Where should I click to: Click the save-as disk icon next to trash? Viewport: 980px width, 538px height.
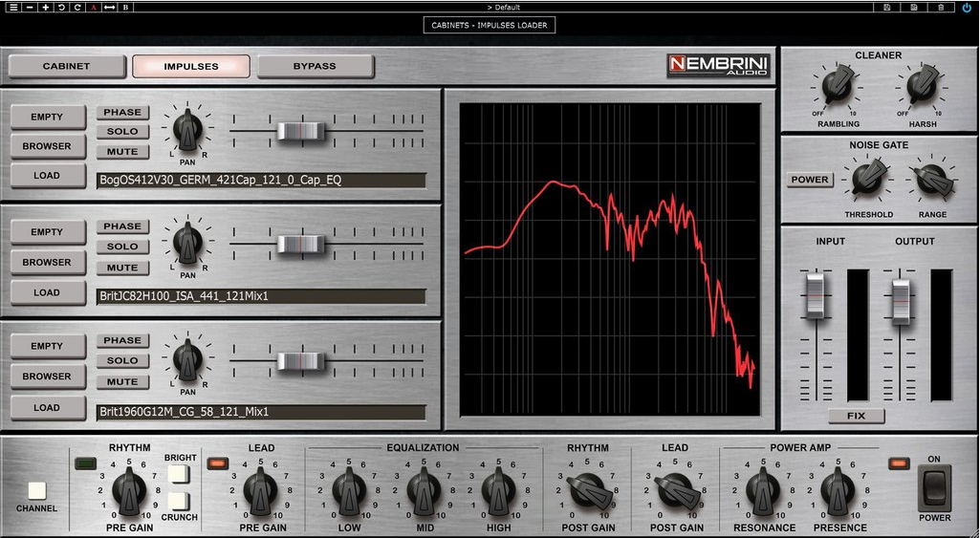tap(914, 8)
